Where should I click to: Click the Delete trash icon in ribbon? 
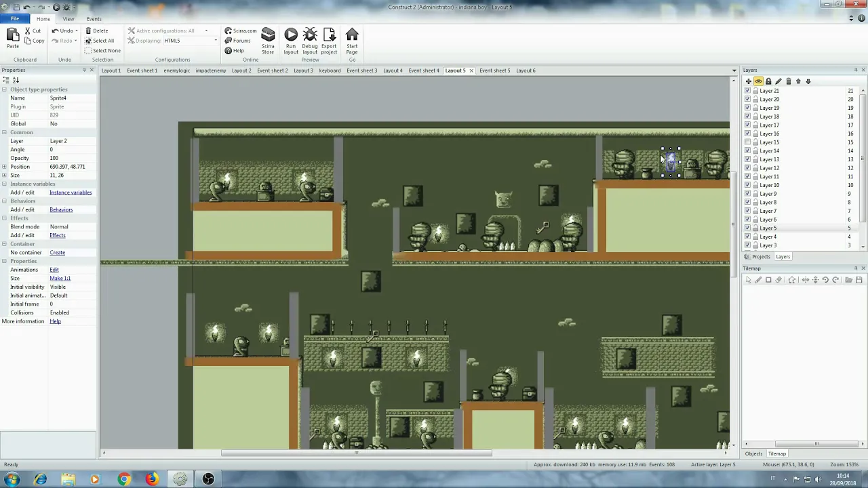pos(88,31)
